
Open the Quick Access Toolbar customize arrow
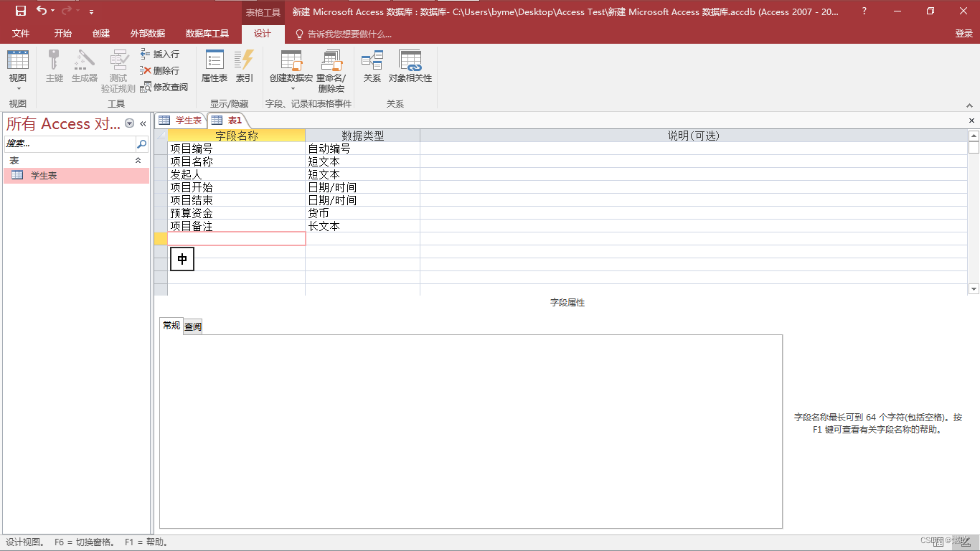click(x=91, y=11)
